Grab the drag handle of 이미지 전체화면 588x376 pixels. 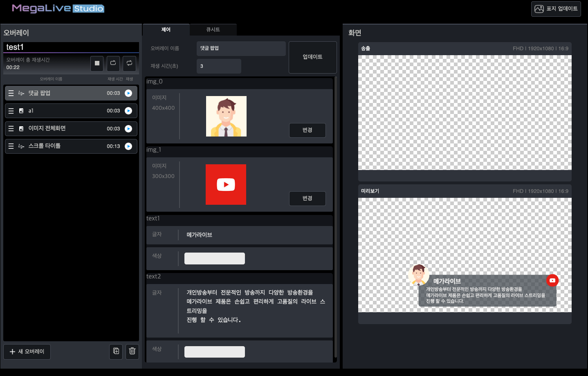pos(11,129)
